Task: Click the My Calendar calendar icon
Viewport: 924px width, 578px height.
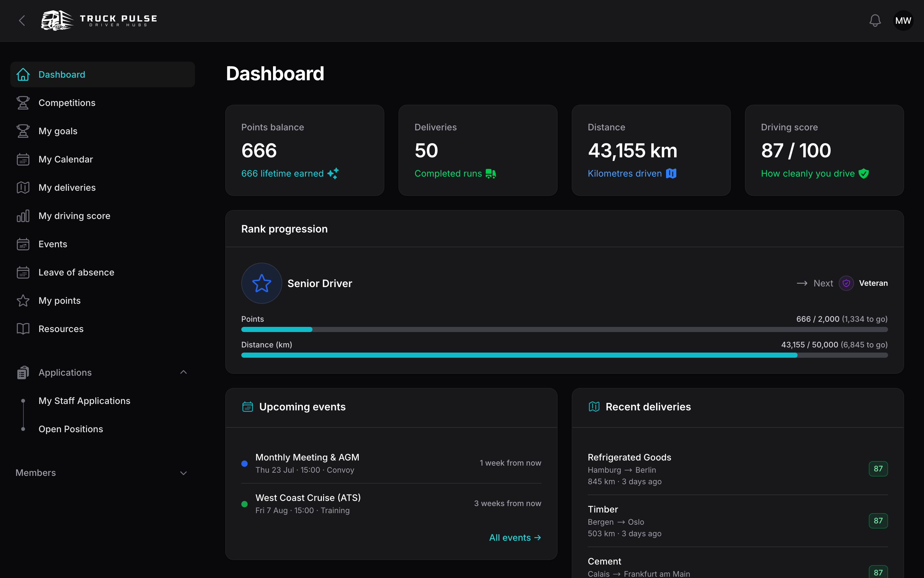Action: click(23, 159)
